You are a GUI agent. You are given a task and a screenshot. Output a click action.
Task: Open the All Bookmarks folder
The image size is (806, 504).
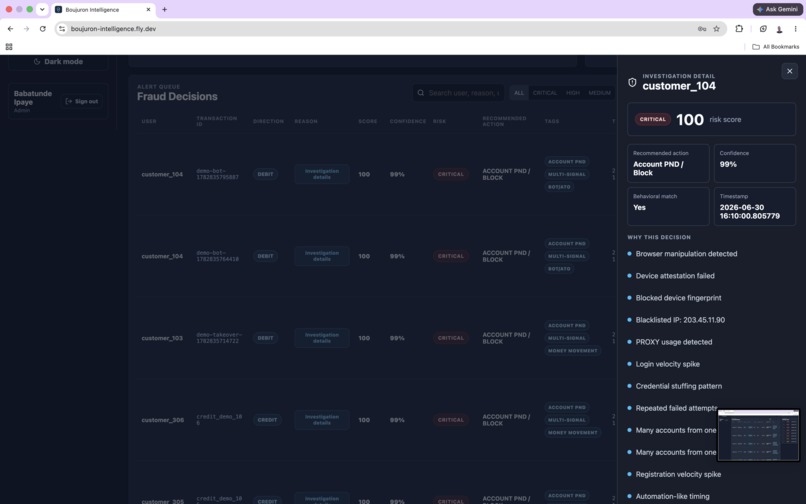[776, 47]
